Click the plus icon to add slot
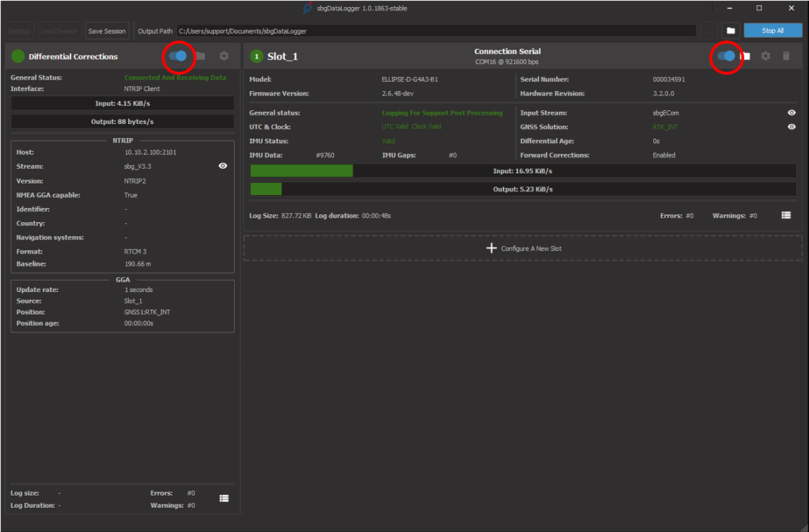 click(491, 248)
